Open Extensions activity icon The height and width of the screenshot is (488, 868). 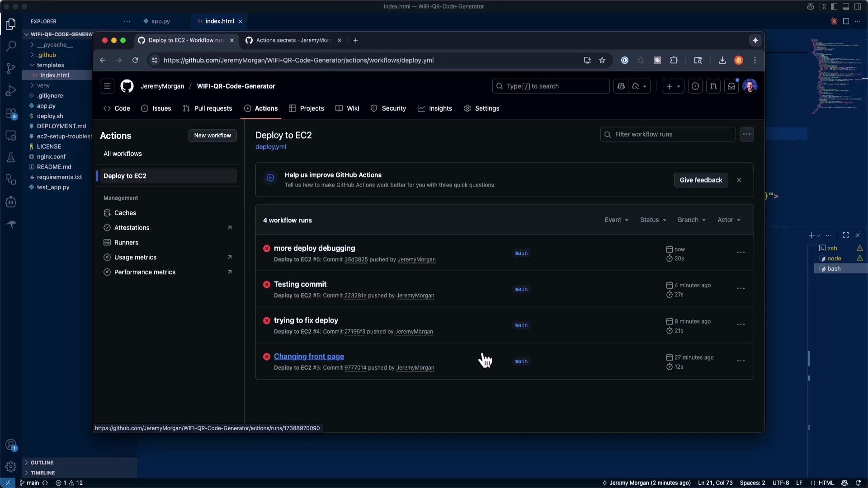[x=11, y=113]
